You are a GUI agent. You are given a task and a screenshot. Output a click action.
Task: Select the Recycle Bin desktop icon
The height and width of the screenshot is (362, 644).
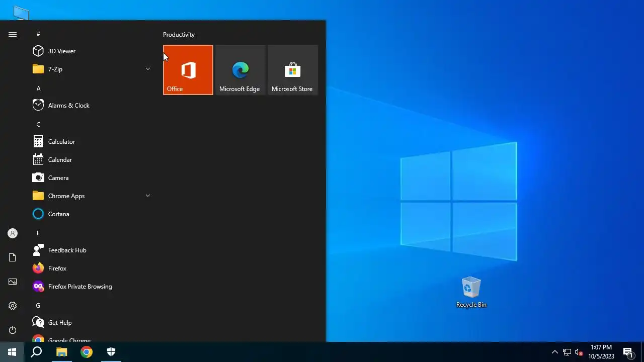[471, 292]
